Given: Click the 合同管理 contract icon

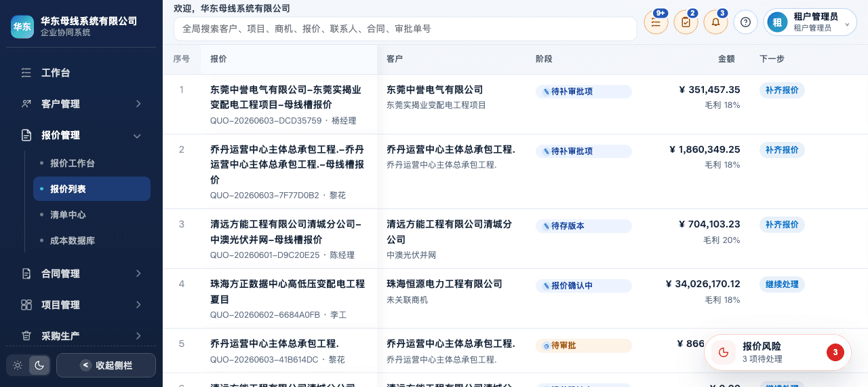Looking at the screenshot, I should pyautogui.click(x=26, y=274).
